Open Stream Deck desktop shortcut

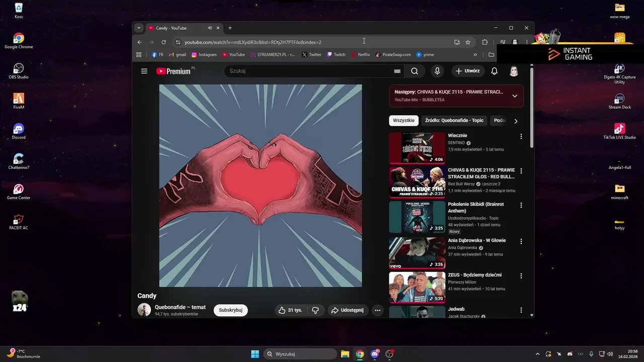tap(619, 101)
